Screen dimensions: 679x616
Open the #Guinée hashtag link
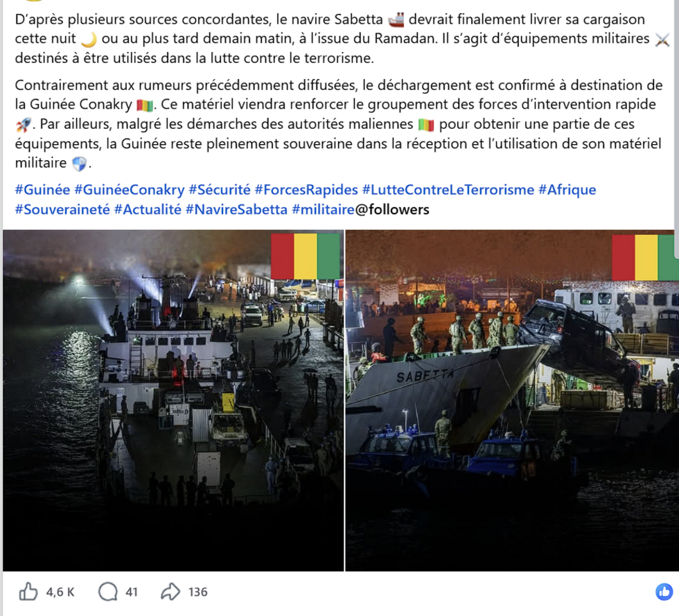[42, 190]
